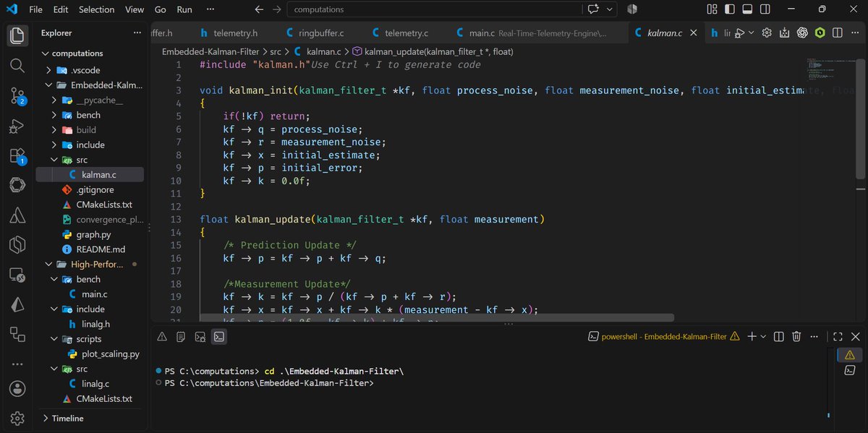Maximize the terminal panel size

point(837,336)
